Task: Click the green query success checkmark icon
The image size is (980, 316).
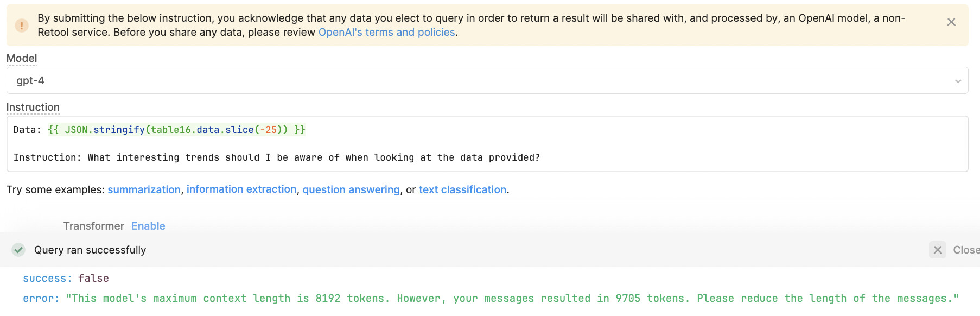Action: pos(18,250)
